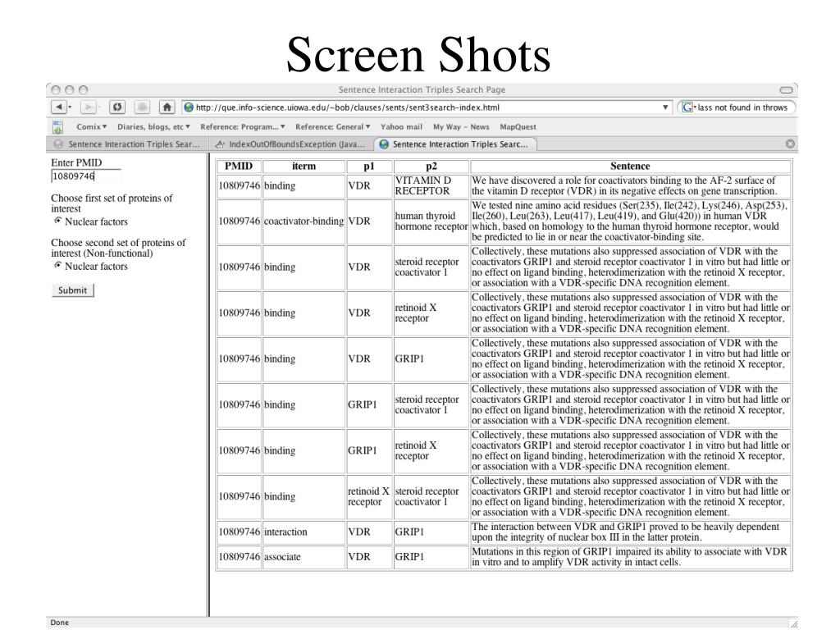Click the "Done" status bar text
Image resolution: width=840 pixels, height=630 pixels.
tap(59, 623)
